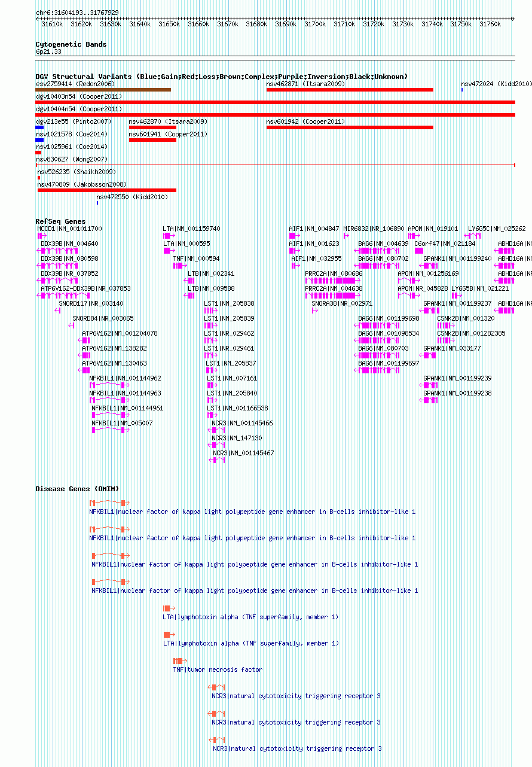The image size is (532, 767).
Task: Click the CSNK2B|NM_001282385 label
Action: (x=471, y=333)
